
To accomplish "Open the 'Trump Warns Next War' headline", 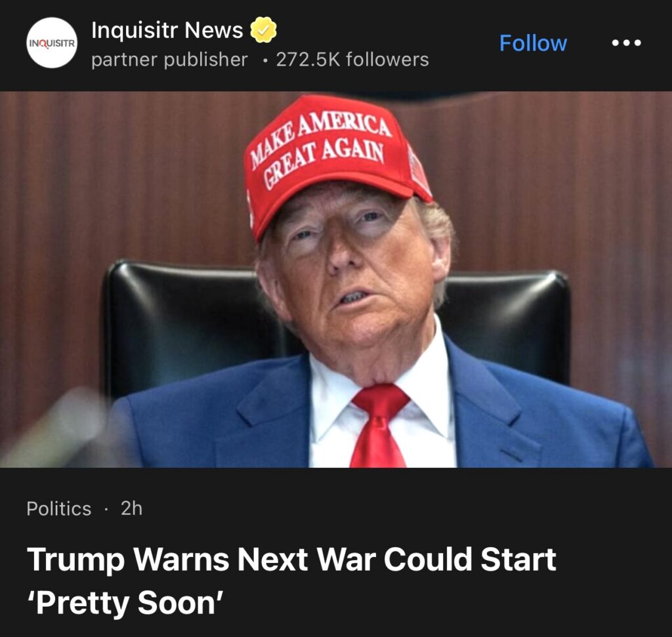I will tap(291, 559).
